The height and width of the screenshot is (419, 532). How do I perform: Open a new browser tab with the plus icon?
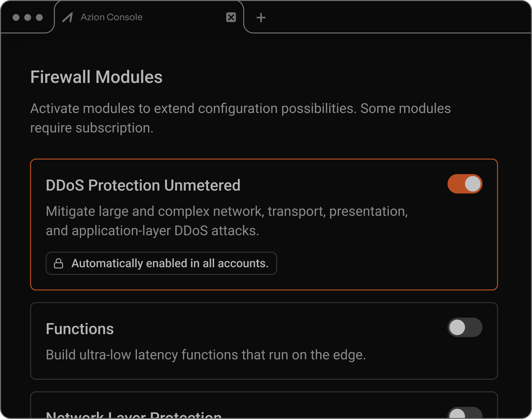coord(261,17)
